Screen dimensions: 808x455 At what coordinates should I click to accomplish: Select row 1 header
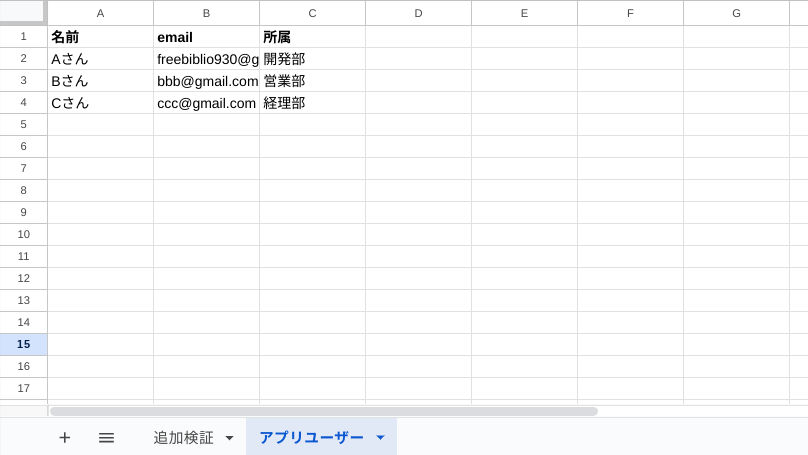coord(23,37)
